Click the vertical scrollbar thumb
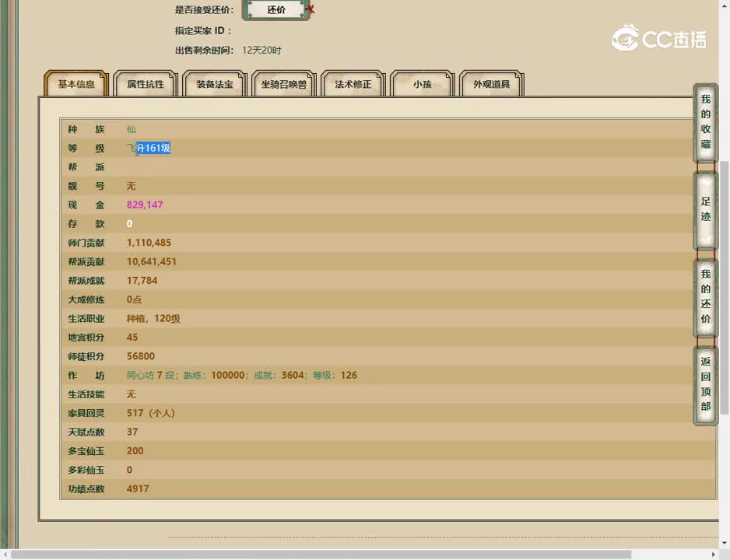730x560 pixels. point(724,288)
